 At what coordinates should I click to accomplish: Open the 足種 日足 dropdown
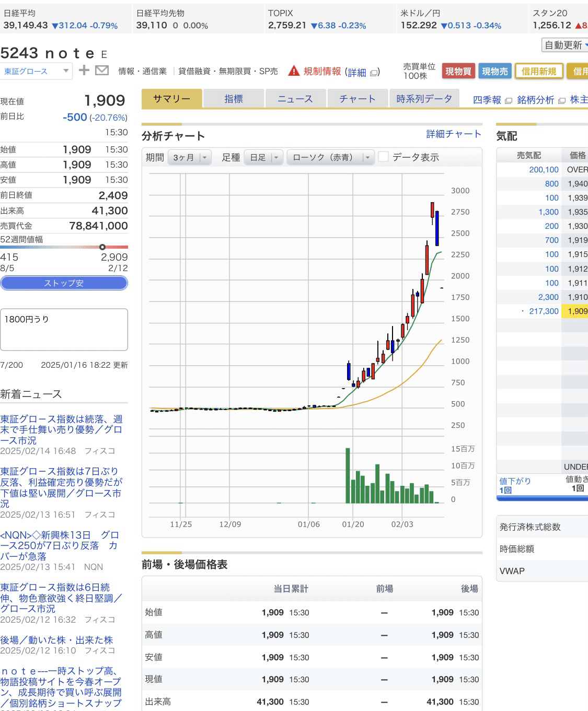[263, 157]
